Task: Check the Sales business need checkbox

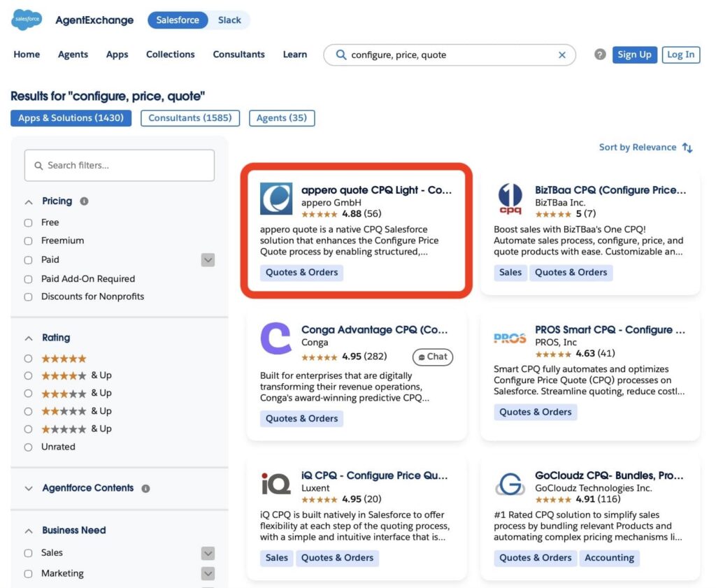Action: coord(28,553)
